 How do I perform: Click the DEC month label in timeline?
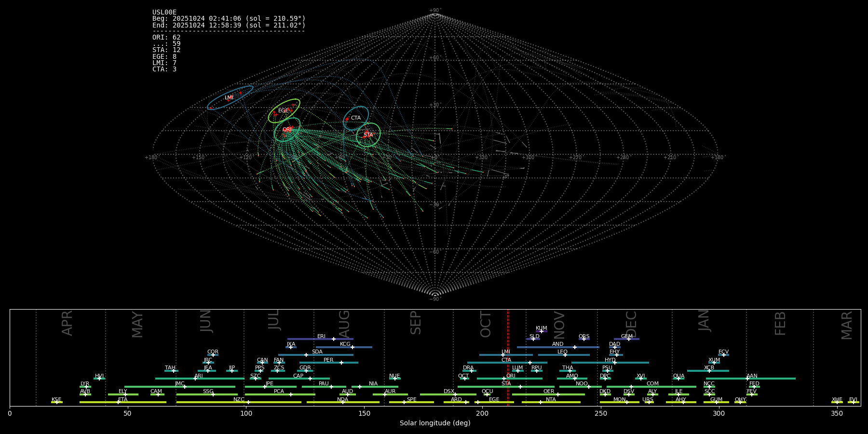[631, 325]
